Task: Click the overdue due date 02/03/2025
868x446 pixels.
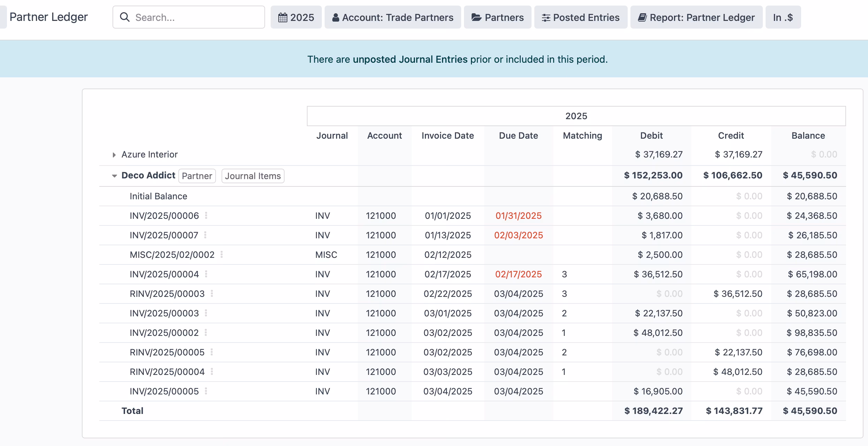Action: tap(518, 235)
